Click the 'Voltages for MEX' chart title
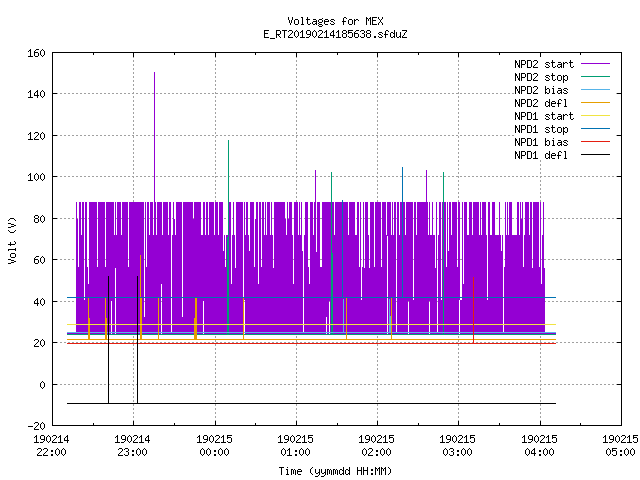 [335, 21]
